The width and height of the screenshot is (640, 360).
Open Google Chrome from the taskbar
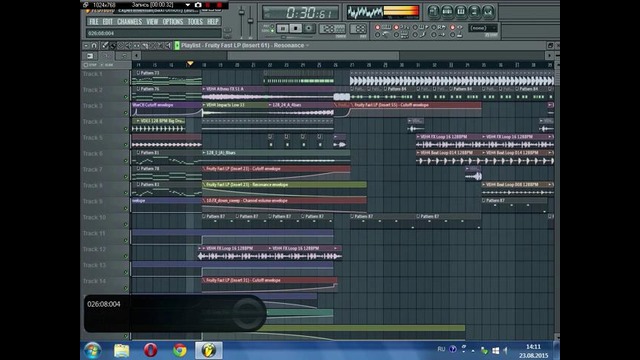[180, 350]
